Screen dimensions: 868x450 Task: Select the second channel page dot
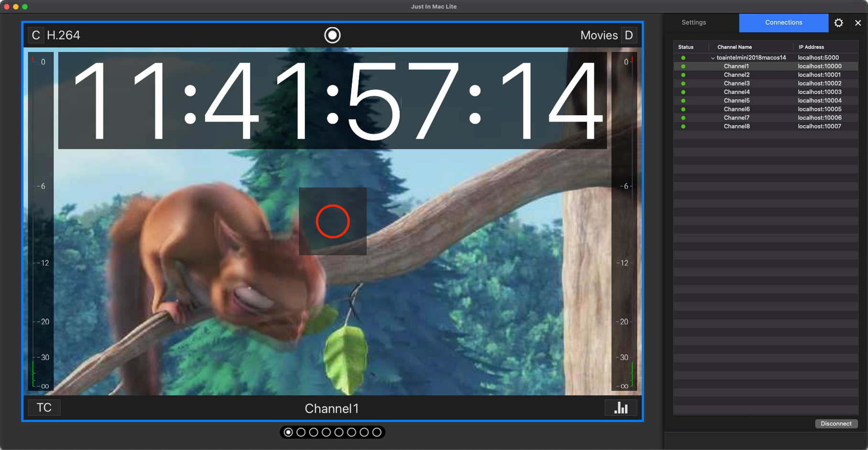point(301,432)
